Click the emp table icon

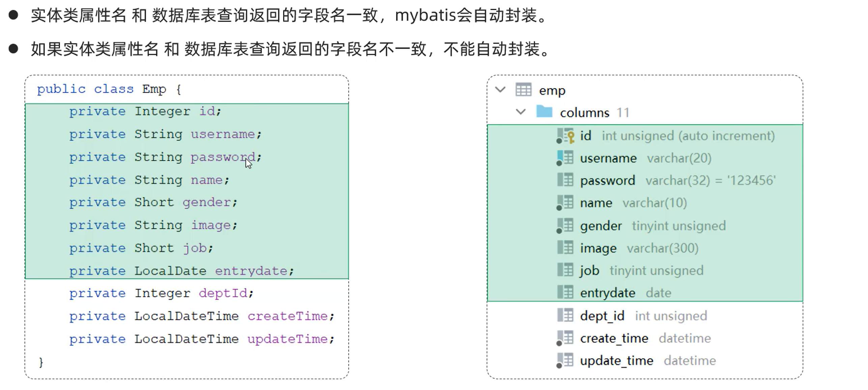(523, 90)
